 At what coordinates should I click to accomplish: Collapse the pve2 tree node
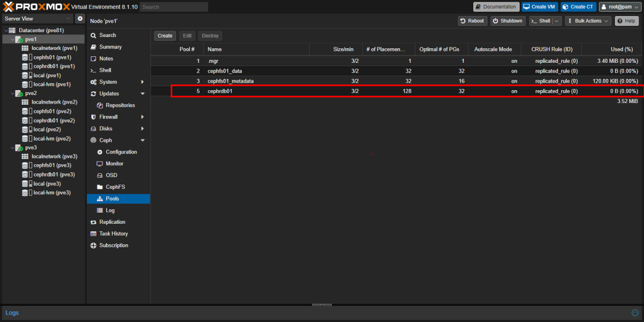[x=12, y=93]
